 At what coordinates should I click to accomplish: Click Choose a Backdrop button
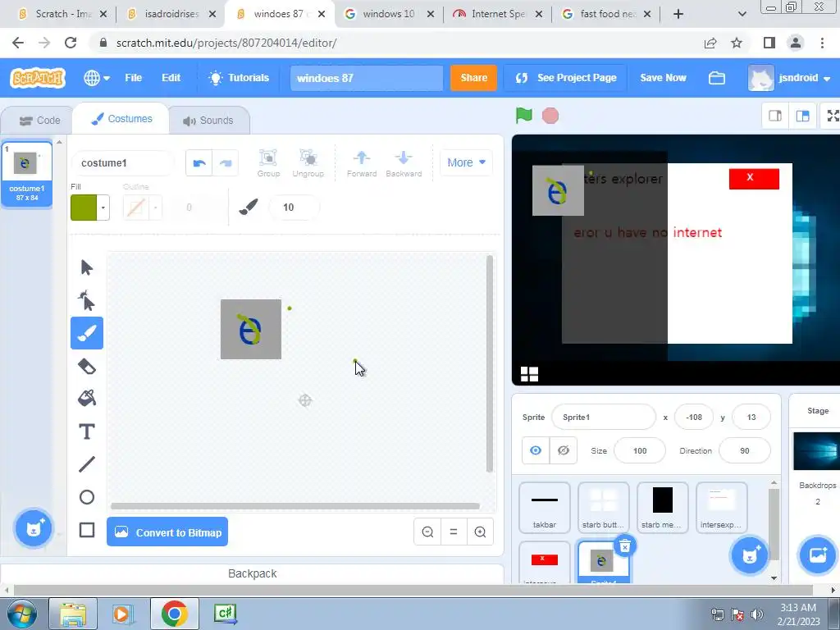coord(818,555)
